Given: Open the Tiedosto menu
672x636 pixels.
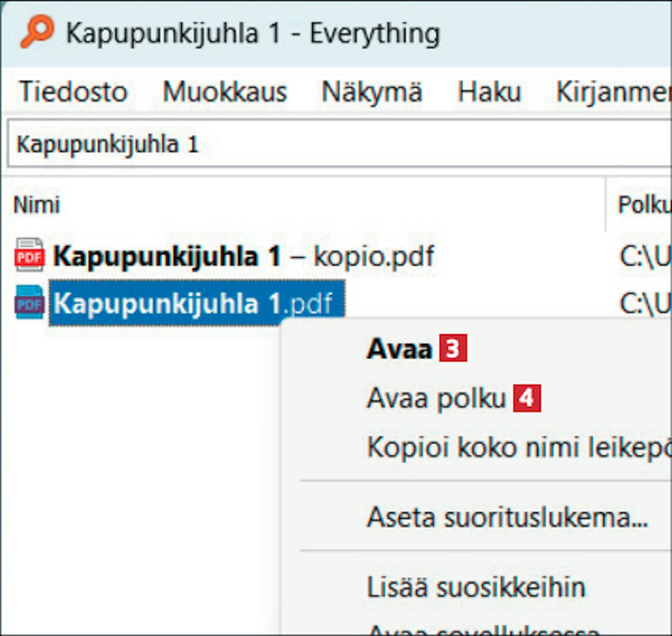Looking at the screenshot, I should click(x=73, y=92).
